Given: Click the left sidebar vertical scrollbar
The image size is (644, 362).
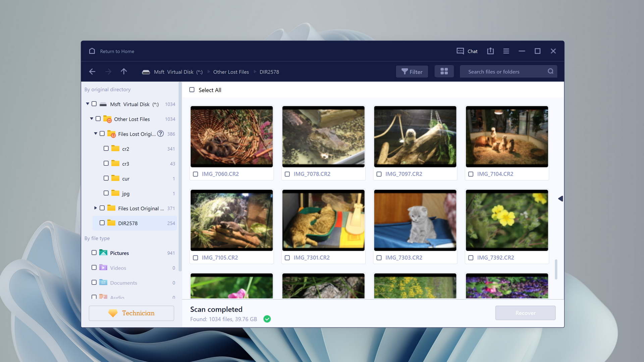Looking at the screenshot, I should pos(180,177).
